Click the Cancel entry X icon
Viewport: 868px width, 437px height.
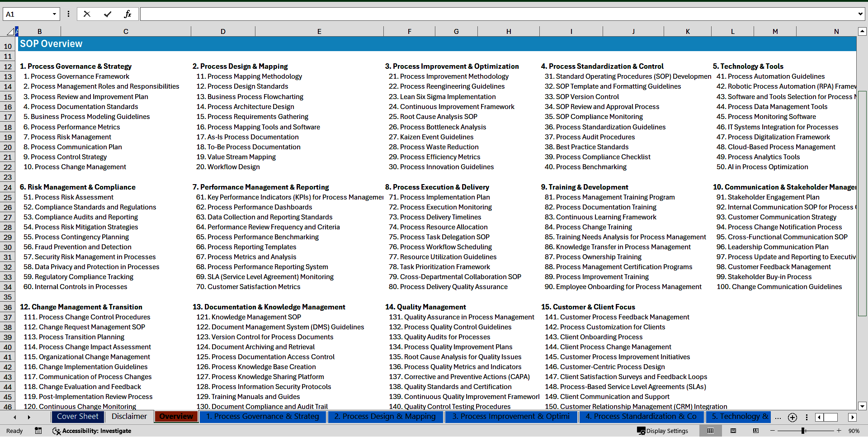point(87,14)
